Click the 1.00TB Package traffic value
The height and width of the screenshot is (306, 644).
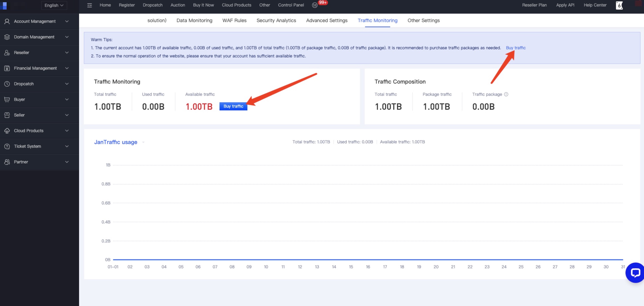coord(436,107)
